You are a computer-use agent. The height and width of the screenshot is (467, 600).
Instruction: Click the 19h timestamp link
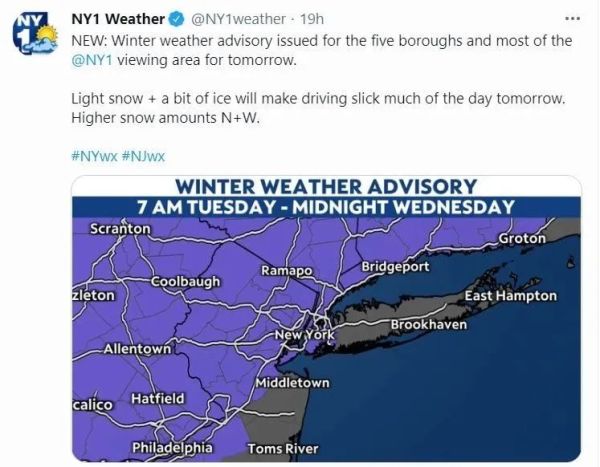311,19
